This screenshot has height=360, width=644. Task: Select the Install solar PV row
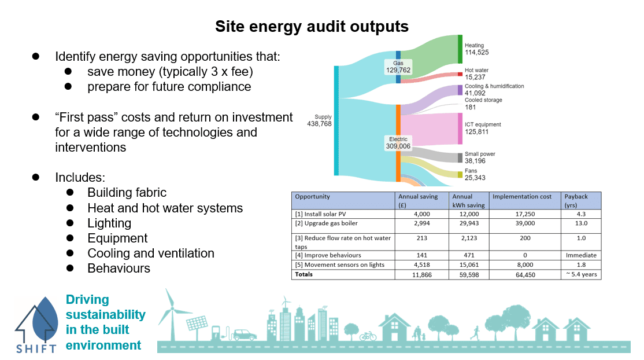click(x=314, y=214)
